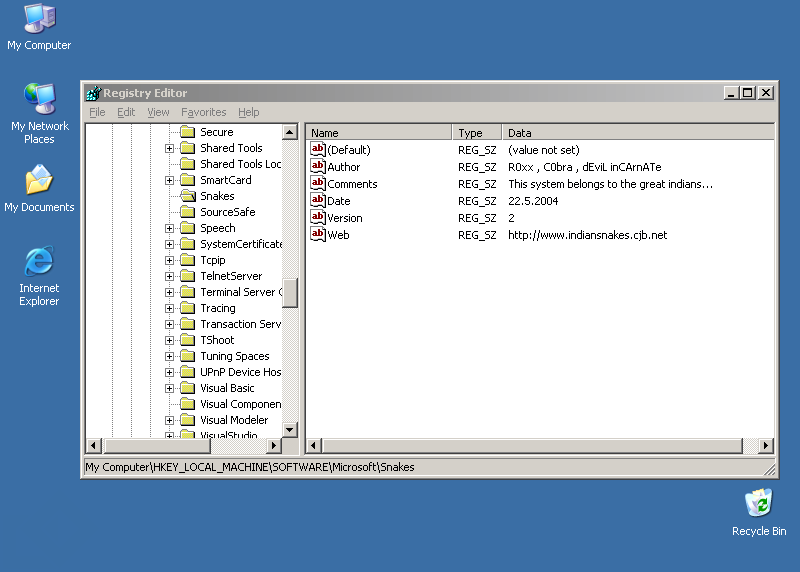Close the Registry Editor window
The width and height of the screenshot is (800, 572).
click(x=766, y=93)
